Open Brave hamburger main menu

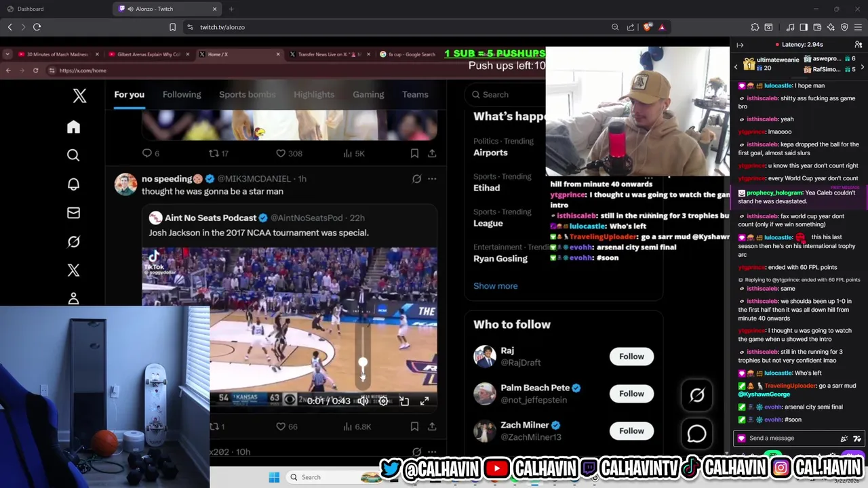click(858, 27)
